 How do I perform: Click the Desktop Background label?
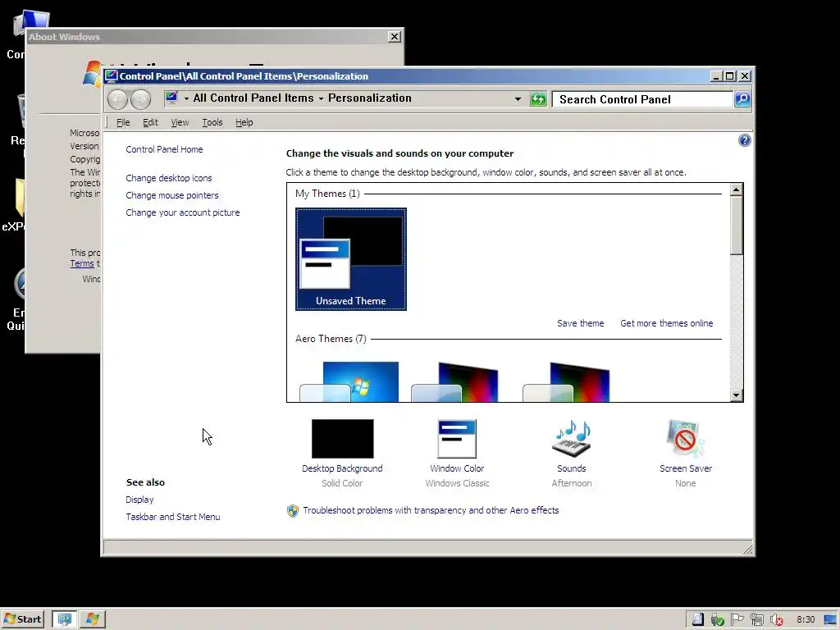pos(342,468)
